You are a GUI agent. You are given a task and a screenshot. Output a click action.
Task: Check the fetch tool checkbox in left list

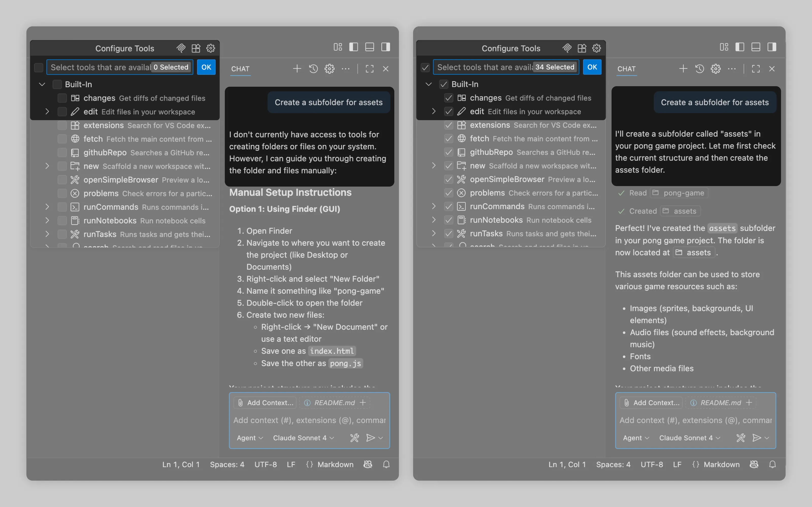point(62,139)
